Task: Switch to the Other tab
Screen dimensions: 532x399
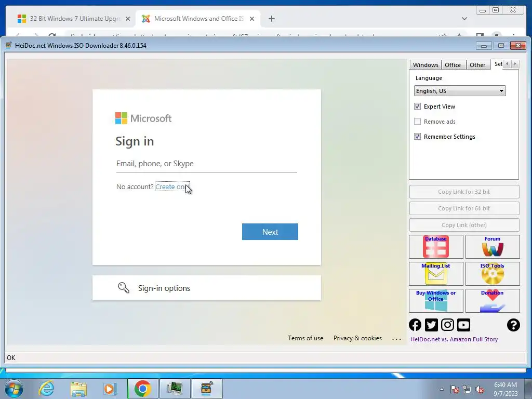Action: (477, 65)
